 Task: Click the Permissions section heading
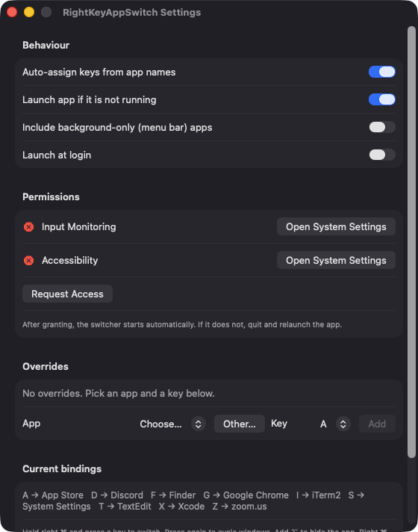point(51,197)
